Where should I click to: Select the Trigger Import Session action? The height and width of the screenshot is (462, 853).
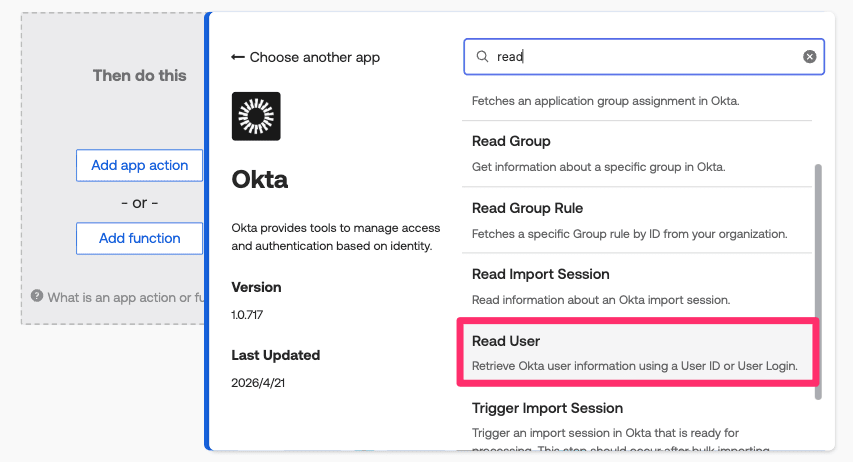[637, 418]
